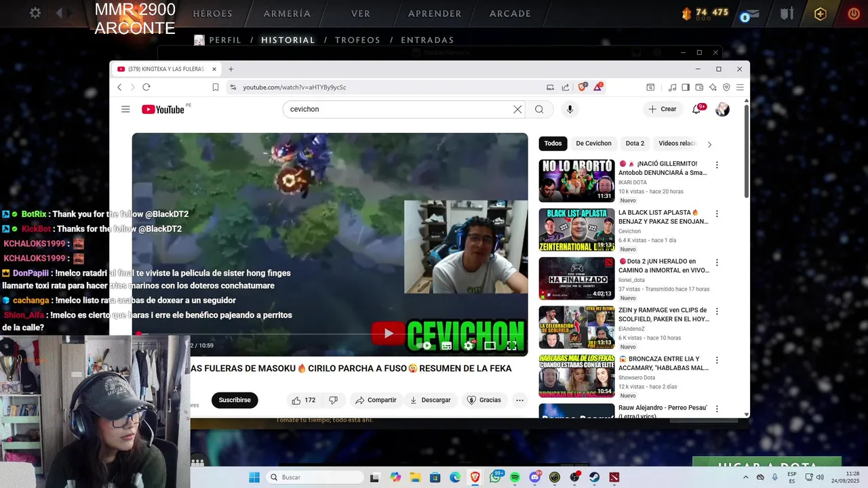
Task: Open options for NACIÓ GILLERMITO video
Action: [717, 165]
